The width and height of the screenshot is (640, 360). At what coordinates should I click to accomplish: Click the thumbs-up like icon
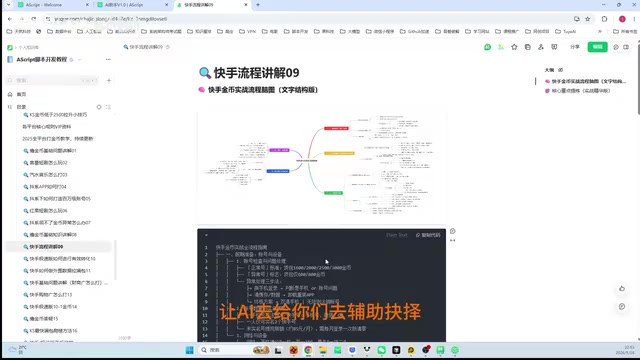tap(622, 289)
